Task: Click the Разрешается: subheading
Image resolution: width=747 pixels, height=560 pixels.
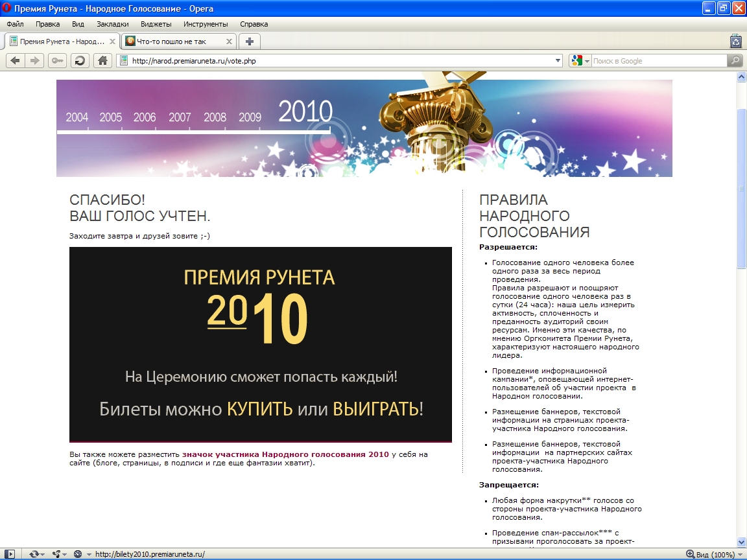Action: click(x=508, y=247)
